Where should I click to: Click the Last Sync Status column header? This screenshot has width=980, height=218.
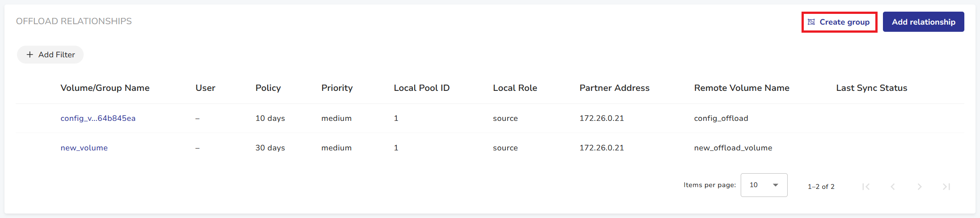pyautogui.click(x=871, y=88)
